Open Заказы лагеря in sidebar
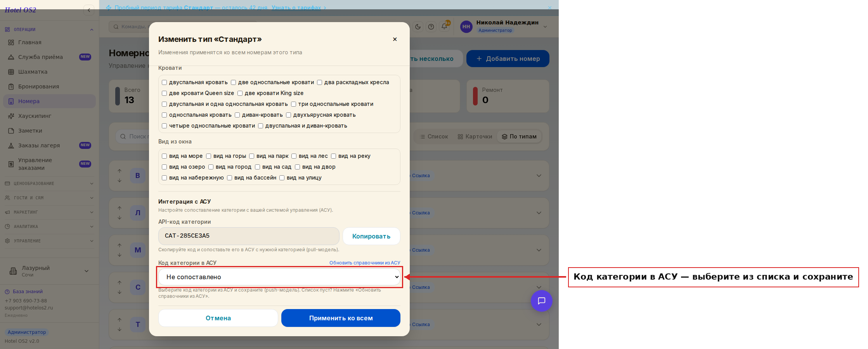 click(x=49, y=145)
